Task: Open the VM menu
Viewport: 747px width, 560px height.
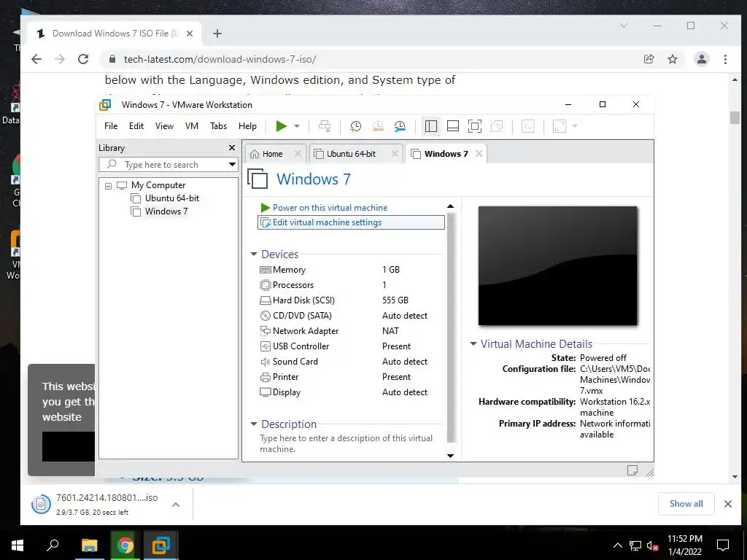Action: coord(192,126)
